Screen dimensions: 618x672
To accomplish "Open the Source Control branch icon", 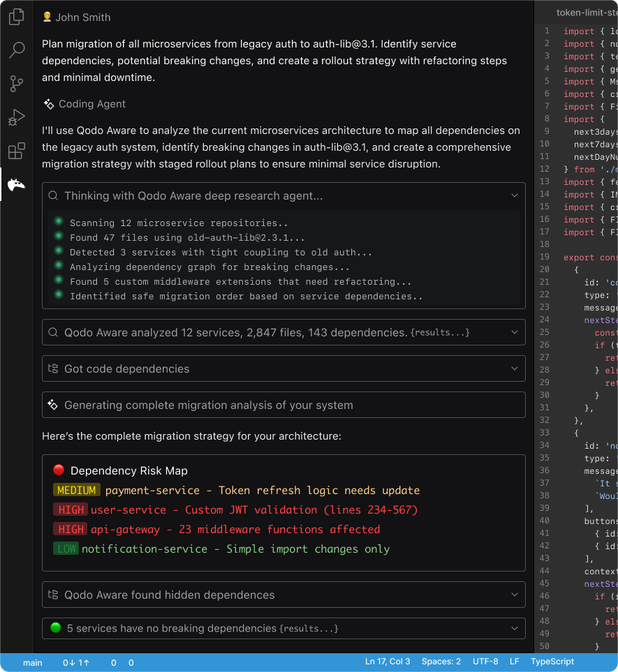I will (16, 84).
